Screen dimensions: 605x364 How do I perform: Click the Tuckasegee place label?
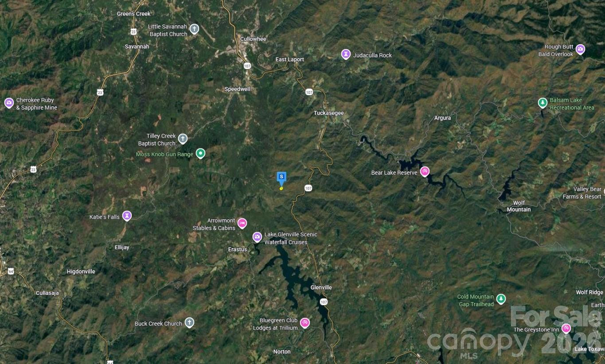pyautogui.click(x=329, y=113)
